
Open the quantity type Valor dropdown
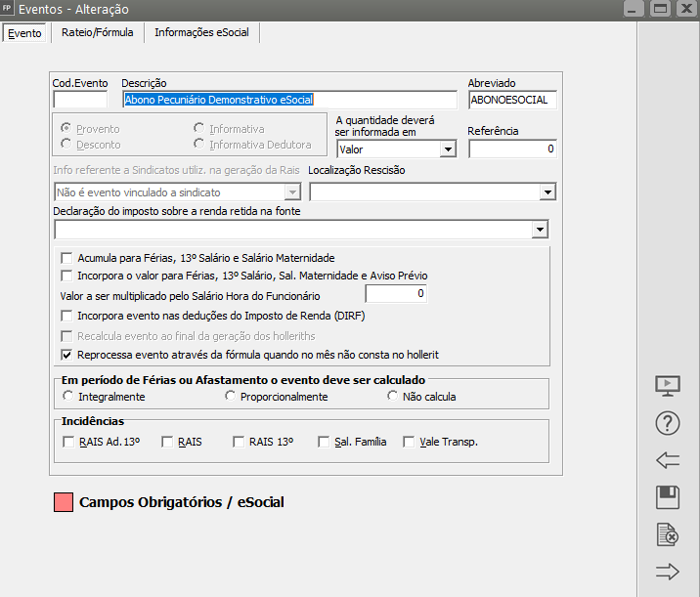[x=447, y=149]
